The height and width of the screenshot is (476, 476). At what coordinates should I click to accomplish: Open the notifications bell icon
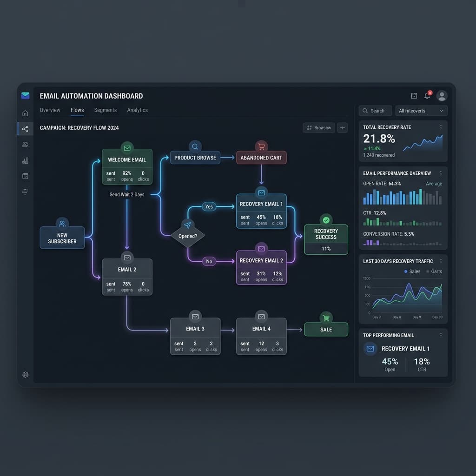click(427, 96)
